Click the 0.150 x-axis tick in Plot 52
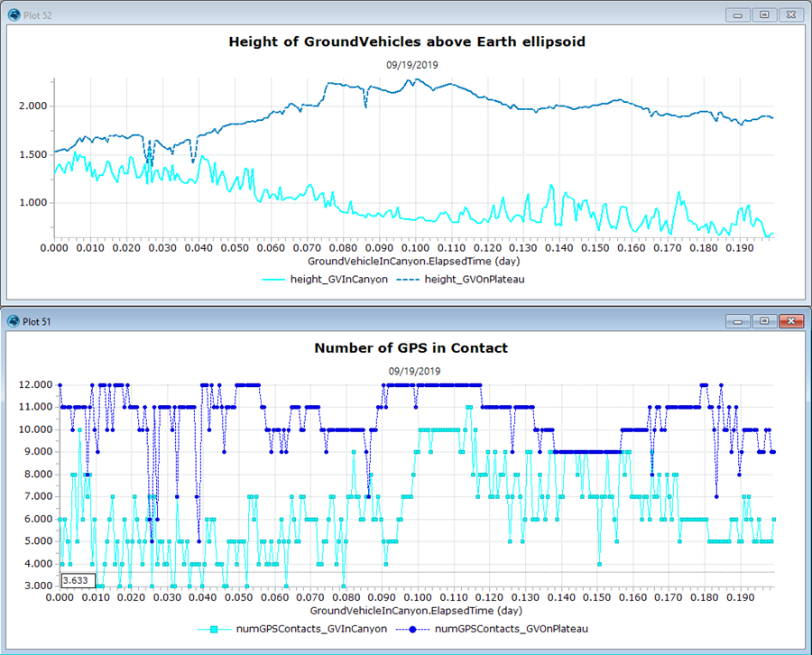Viewport: 812px width, 655px height. click(595, 248)
